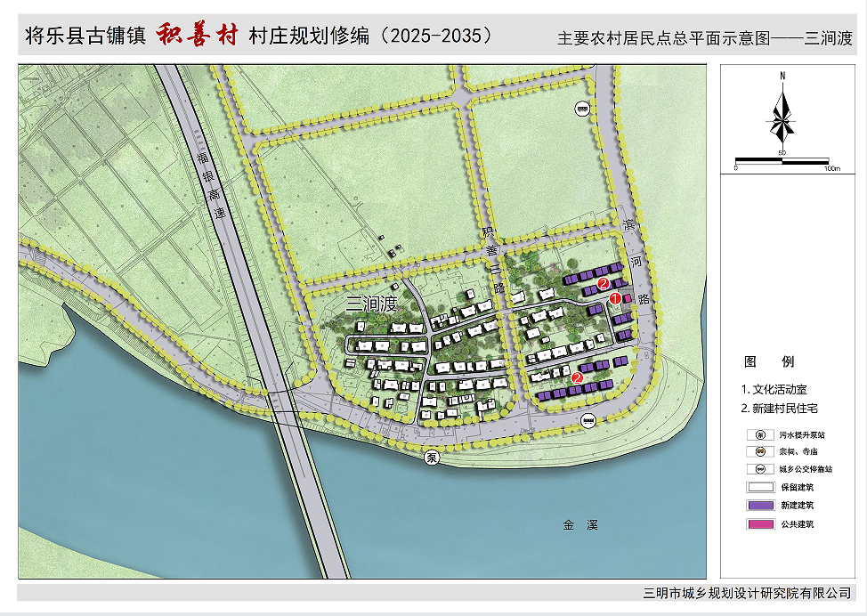
Task: Click the red 积善村 title text
Action: 198,36
